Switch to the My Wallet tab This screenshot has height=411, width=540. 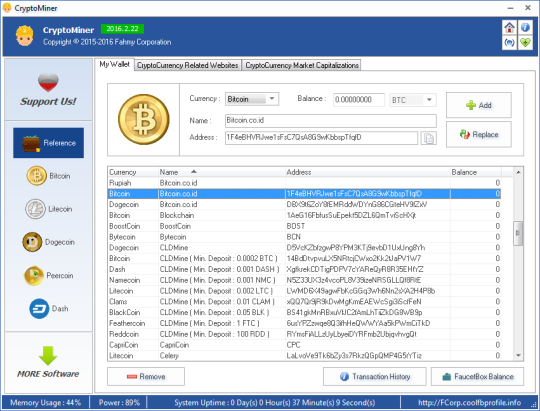tap(114, 64)
